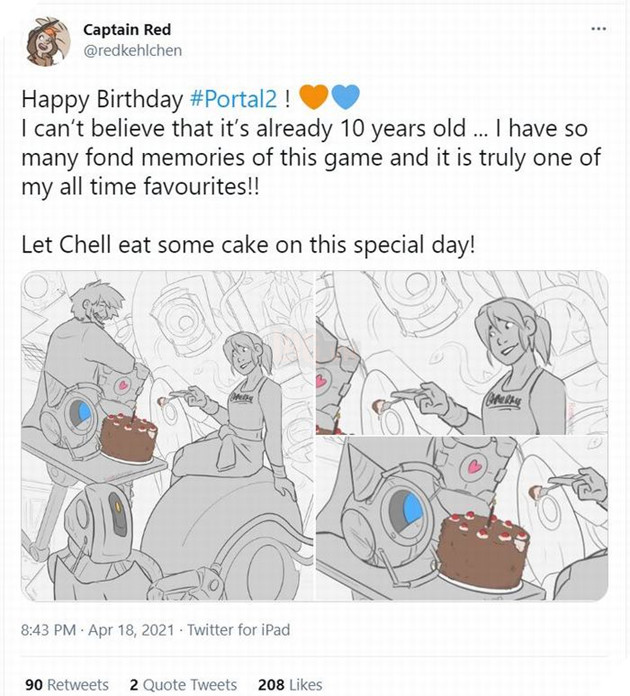Image resolution: width=630 pixels, height=696 pixels.
Task: Show the 2 Quote Tweets
Action: (x=183, y=684)
